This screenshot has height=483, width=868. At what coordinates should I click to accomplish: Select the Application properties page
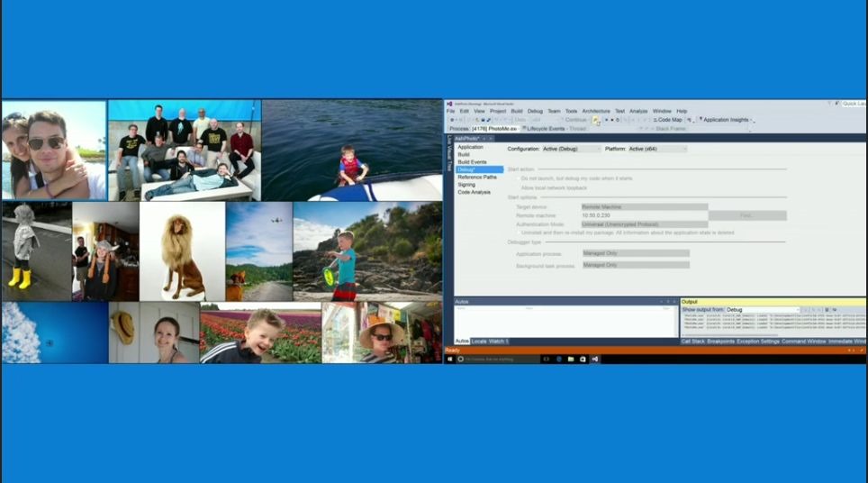coord(471,148)
